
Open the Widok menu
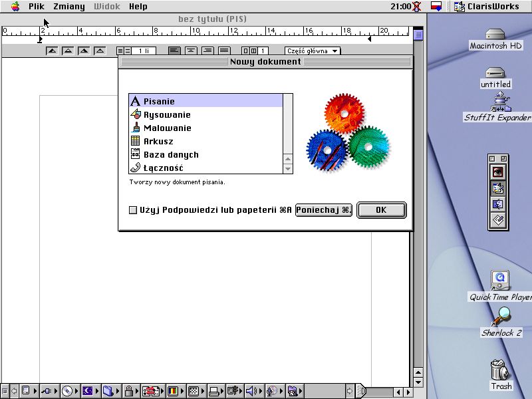click(107, 7)
